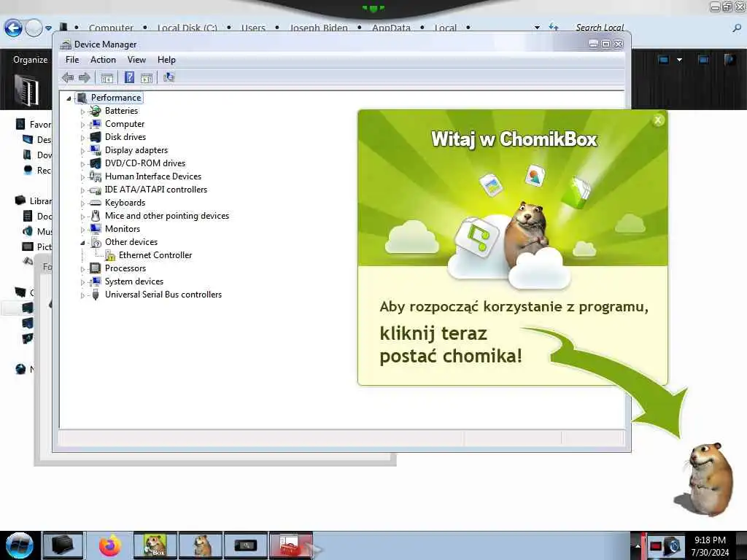Collapse the Performance root node
Viewport: 747px width, 560px height.
click(69, 98)
